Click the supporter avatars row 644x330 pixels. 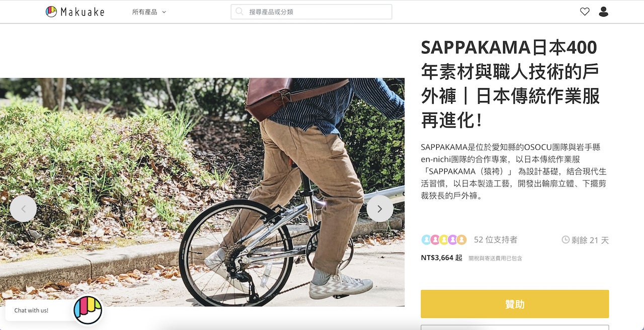point(444,240)
